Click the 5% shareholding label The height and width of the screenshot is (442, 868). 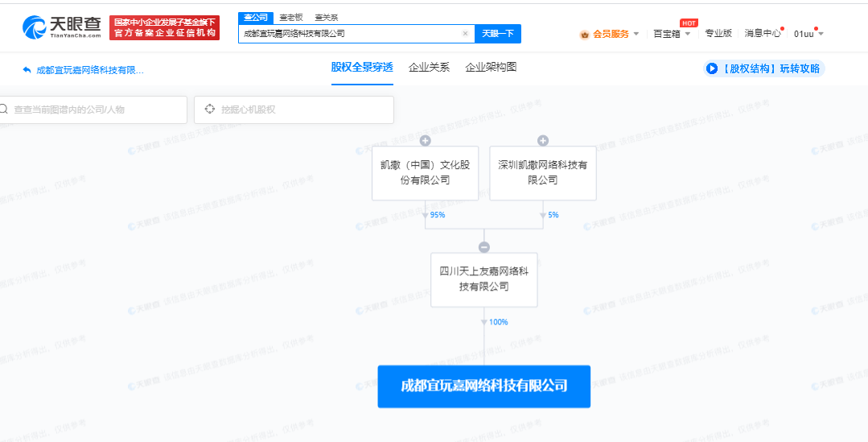(x=553, y=215)
